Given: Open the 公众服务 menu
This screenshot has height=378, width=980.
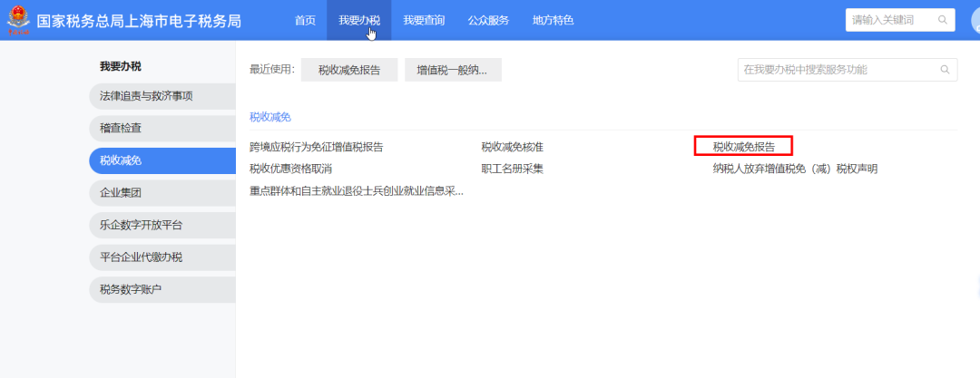Looking at the screenshot, I should click(x=488, y=20).
